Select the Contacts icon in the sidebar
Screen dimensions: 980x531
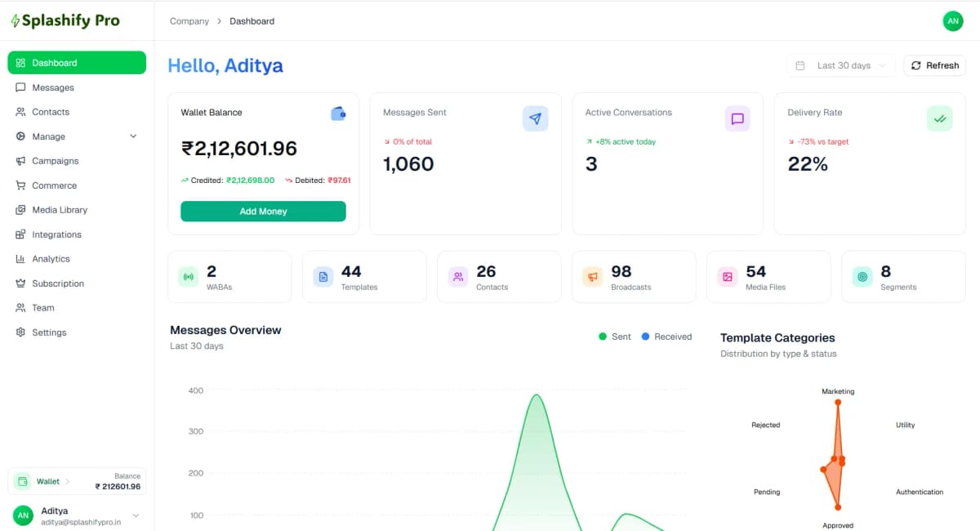click(20, 112)
